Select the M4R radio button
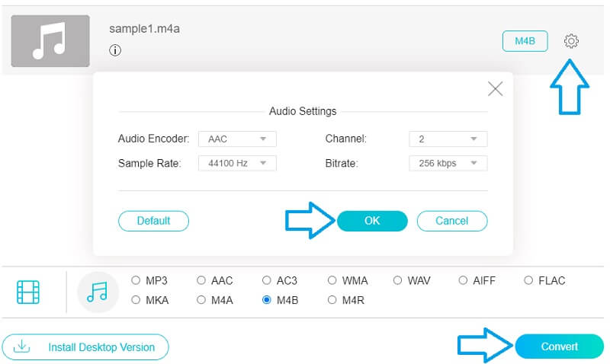Image resolution: width=610 pixels, height=364 pixels. [x=332, y=300]
